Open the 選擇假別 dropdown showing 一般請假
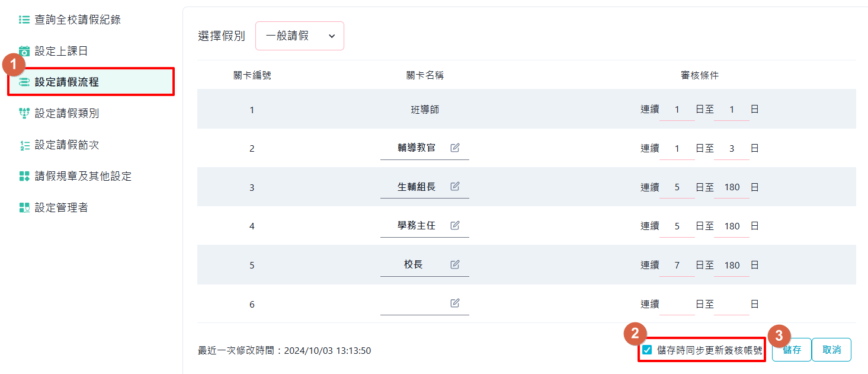868x374 pixels. [300, 36]
